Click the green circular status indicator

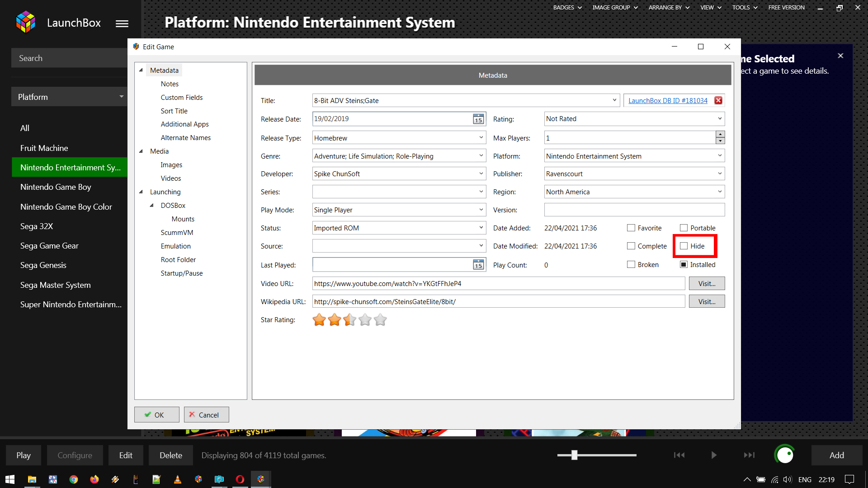(784, 455)
